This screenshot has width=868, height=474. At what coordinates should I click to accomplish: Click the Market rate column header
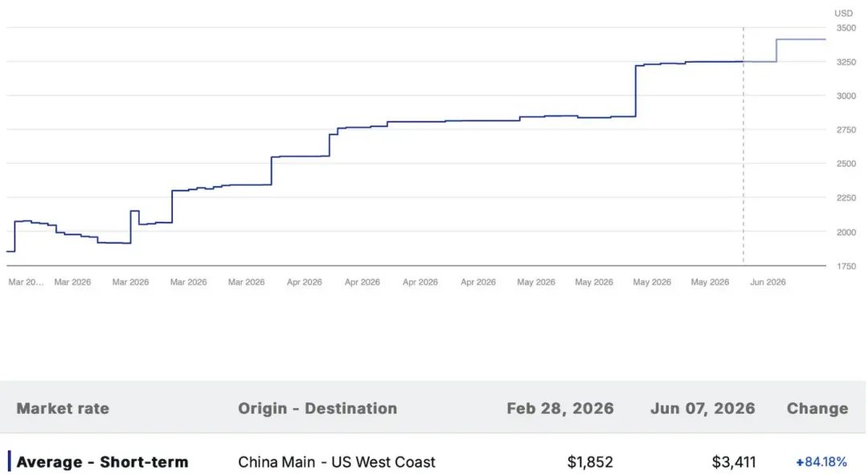coord(63,408)
